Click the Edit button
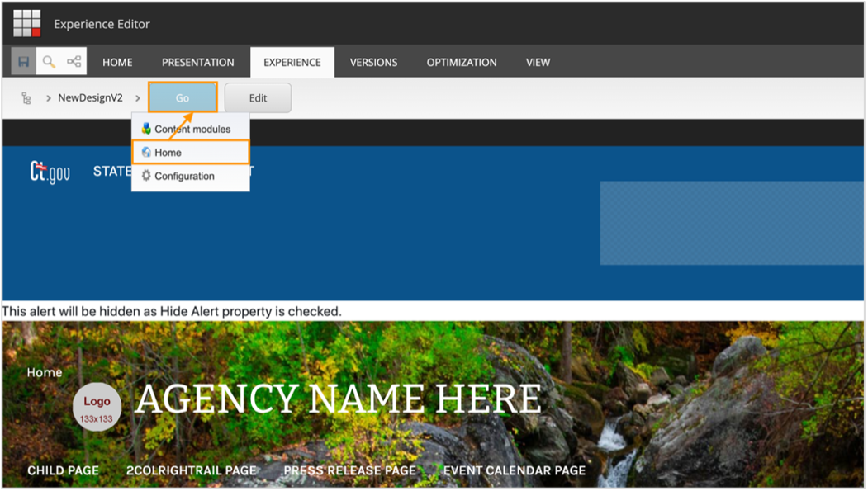868x491 pixels. click(258, 97)
